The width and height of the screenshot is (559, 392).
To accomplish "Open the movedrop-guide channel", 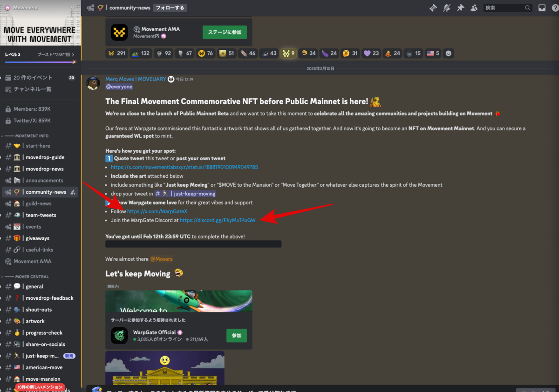I will pyautogui.click(x=40, y=157).
